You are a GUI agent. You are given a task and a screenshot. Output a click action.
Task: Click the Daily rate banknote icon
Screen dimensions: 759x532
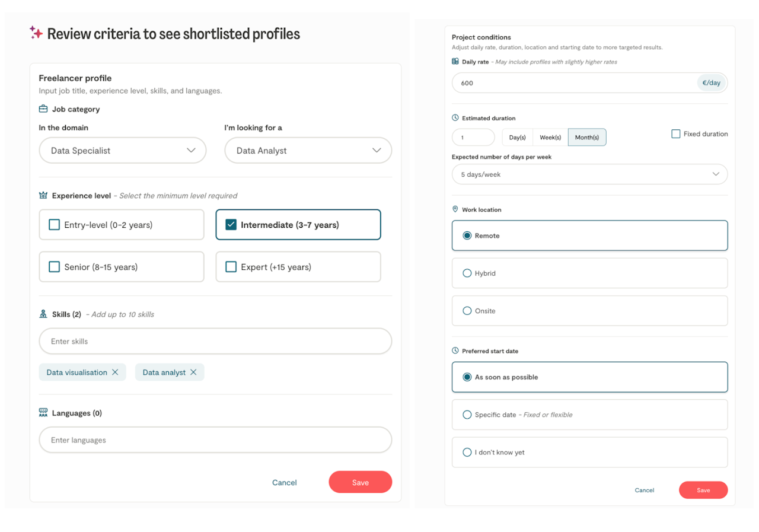[455, 62]
